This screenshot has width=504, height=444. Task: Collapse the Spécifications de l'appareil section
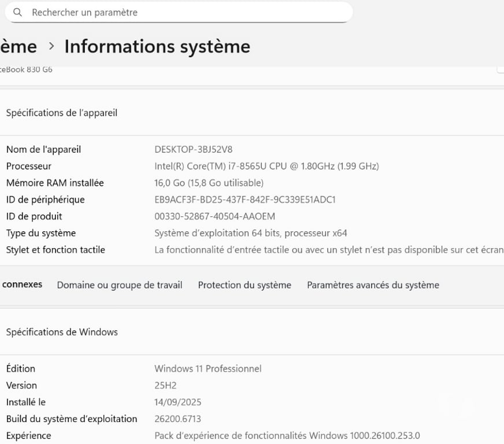coord(61,113)
